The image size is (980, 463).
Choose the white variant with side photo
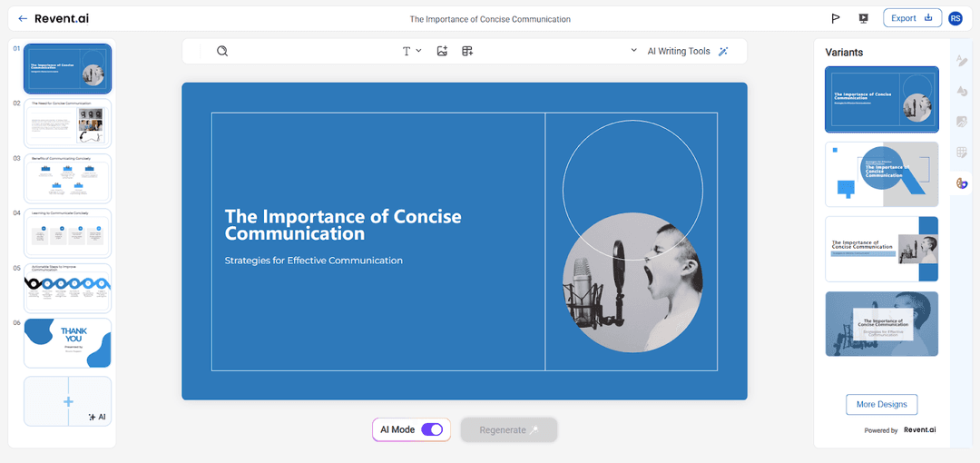pyautogui.click(x=881, y=249)
